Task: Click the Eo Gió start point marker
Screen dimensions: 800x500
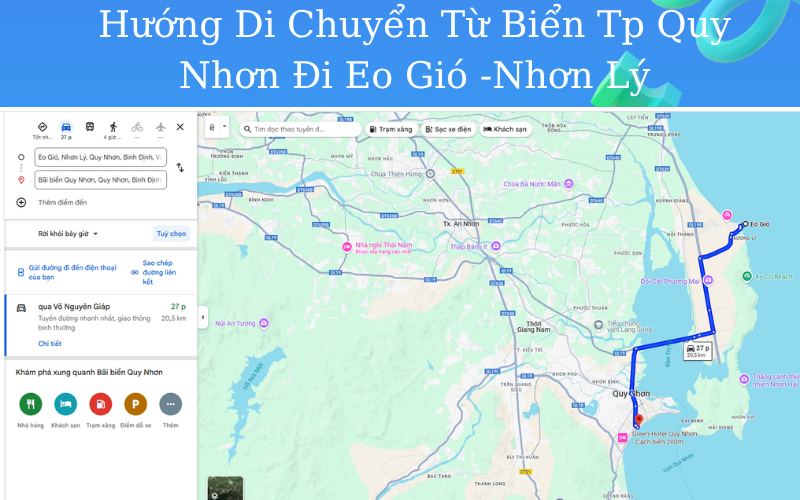Action: (x=745, y=223)
